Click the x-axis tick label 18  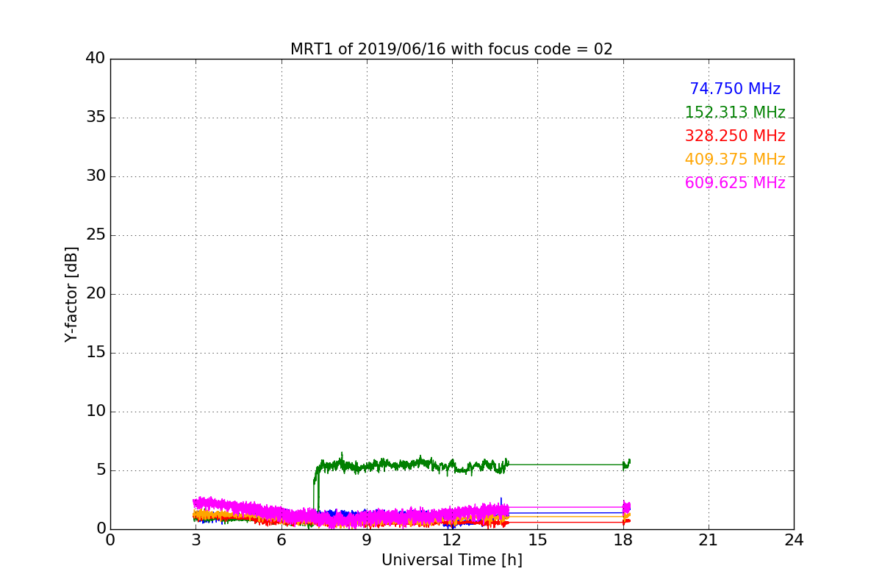[623, 540]
